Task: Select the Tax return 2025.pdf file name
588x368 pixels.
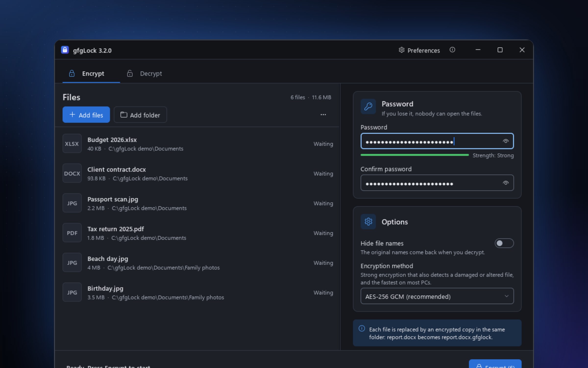Action: click(116, 229)
